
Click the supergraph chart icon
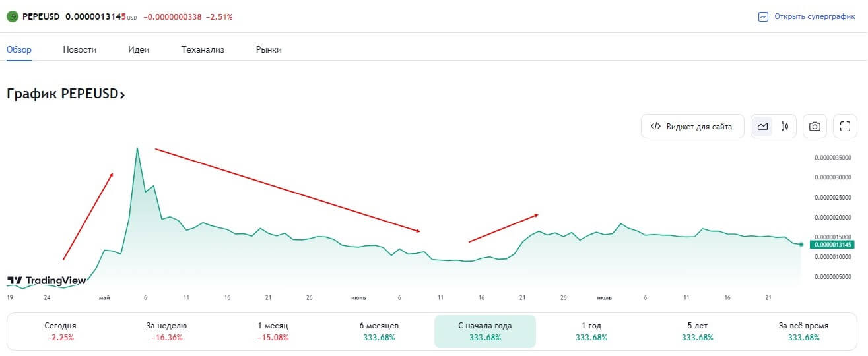click(x=764, y=17)
